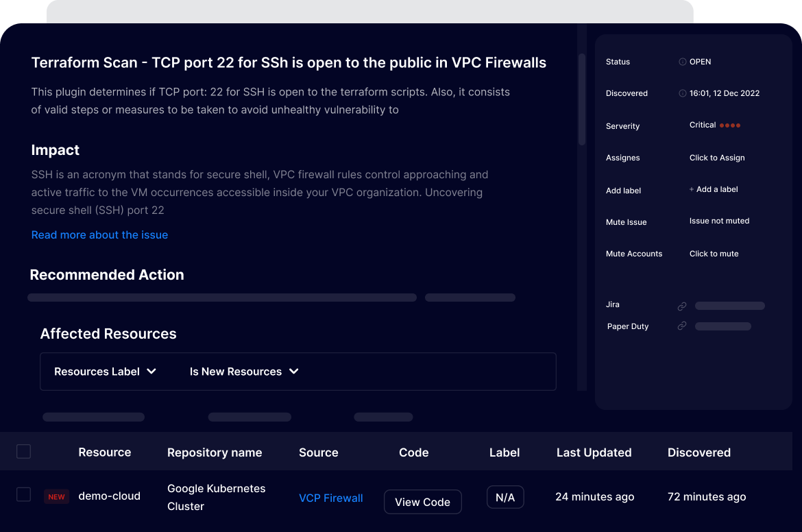
Task: Click the Discovered column header in the table
Action: [698, 452]
